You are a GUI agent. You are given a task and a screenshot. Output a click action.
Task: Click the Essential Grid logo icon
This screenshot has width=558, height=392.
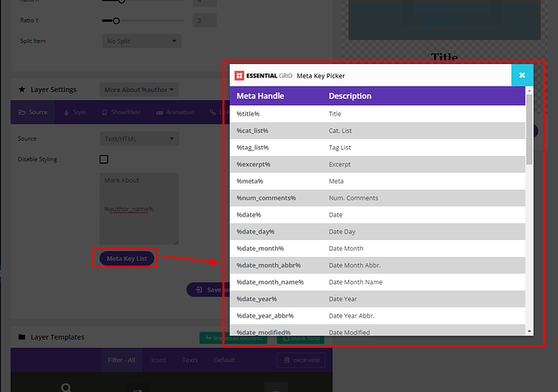pos(239,75)
